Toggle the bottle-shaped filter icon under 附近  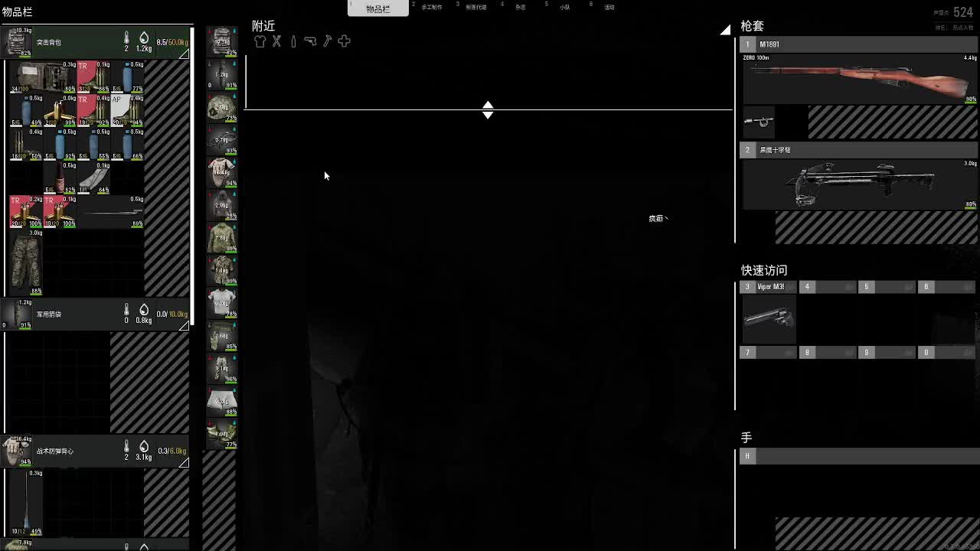click(x=293, y=41)
